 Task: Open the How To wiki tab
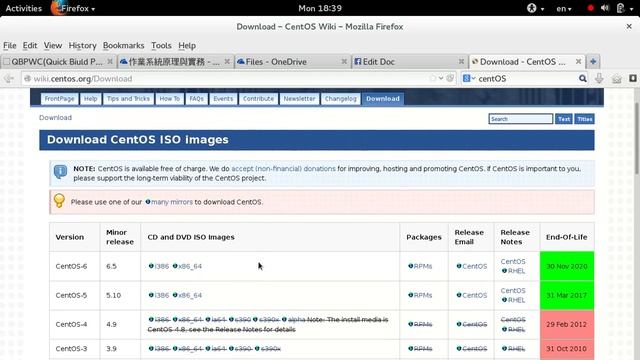[169, 99]
